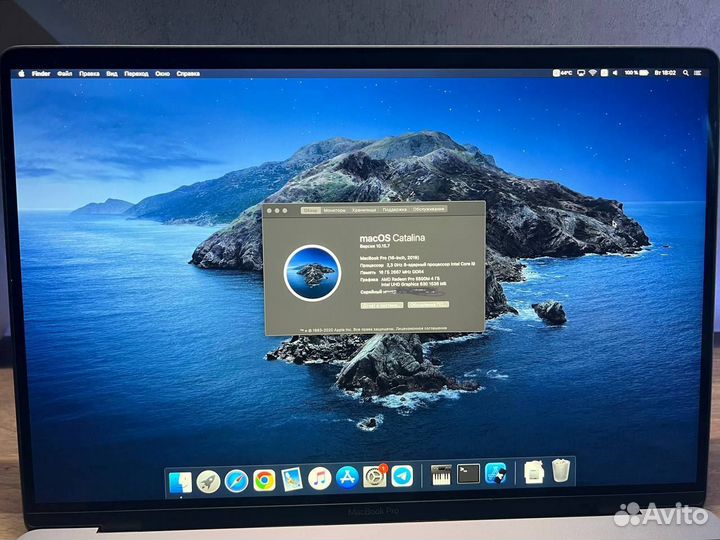Click the macOS Catalina title text
The height and width of the screenshot is (540, 720).
(392, 238)
